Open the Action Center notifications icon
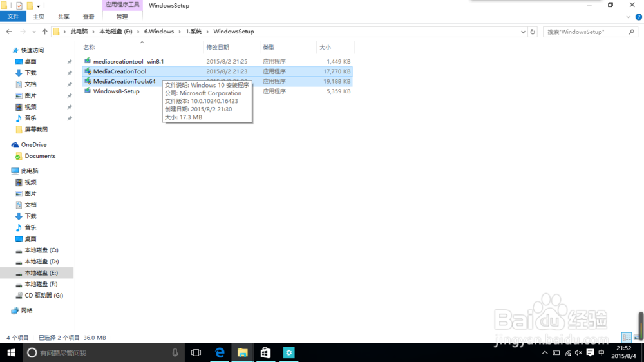 pyautogui.click(x=590, y=352)
